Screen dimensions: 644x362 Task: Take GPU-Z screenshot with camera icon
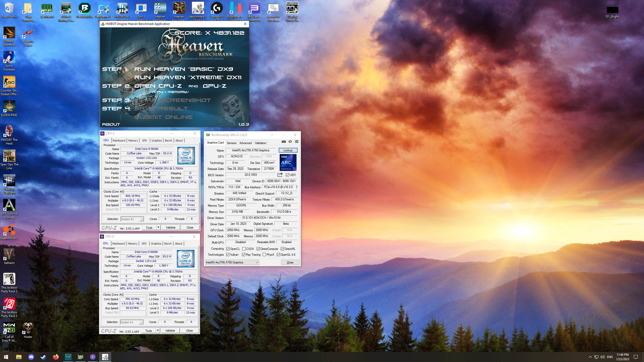point(284,142)
